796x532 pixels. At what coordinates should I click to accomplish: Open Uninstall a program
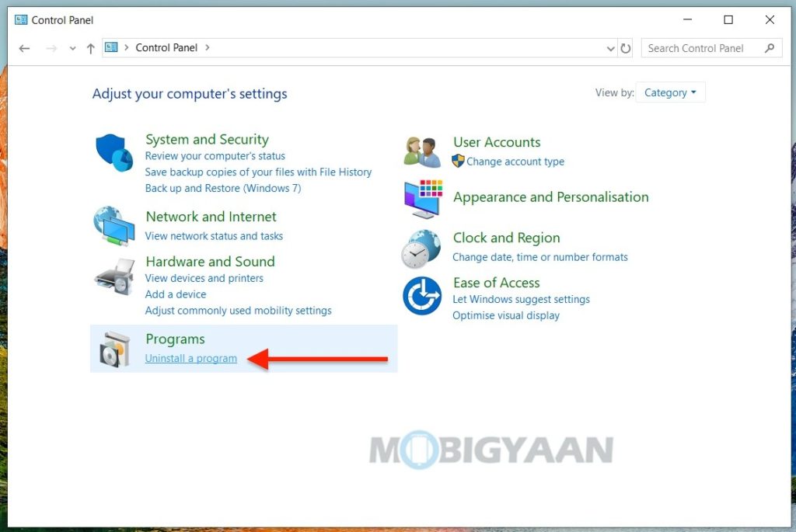tap(190, 358)
